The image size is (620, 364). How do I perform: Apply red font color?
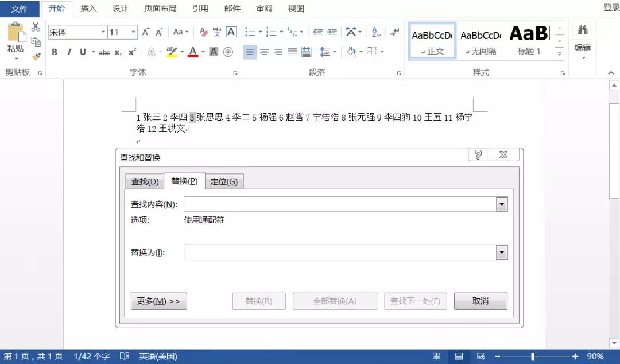193,52
